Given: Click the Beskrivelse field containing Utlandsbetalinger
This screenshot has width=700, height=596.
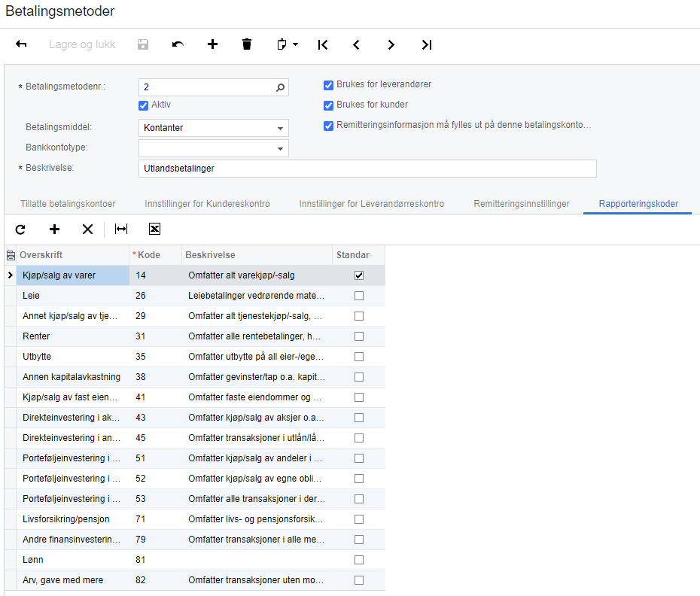Looking at the screenshot, I should click(x=367, y=169).
